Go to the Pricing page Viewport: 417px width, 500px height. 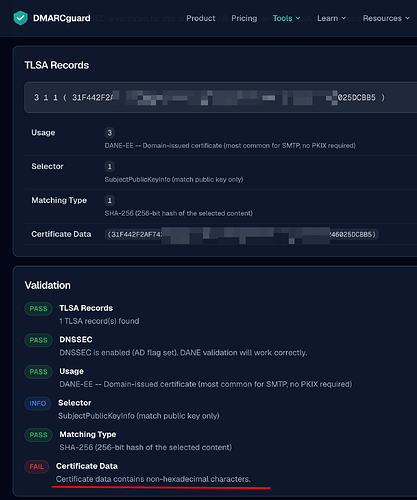[244, 18]
